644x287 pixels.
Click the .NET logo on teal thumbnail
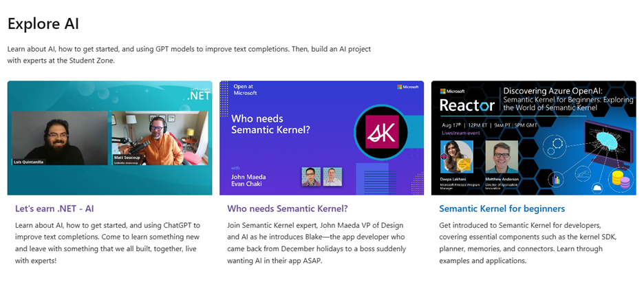(x=199, y=94)
